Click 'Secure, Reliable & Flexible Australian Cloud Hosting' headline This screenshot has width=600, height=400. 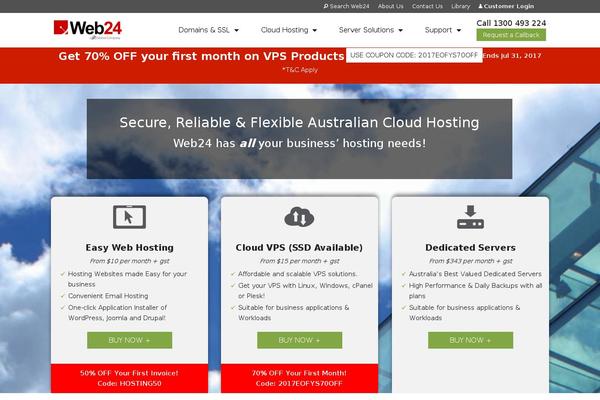point(299,122)
